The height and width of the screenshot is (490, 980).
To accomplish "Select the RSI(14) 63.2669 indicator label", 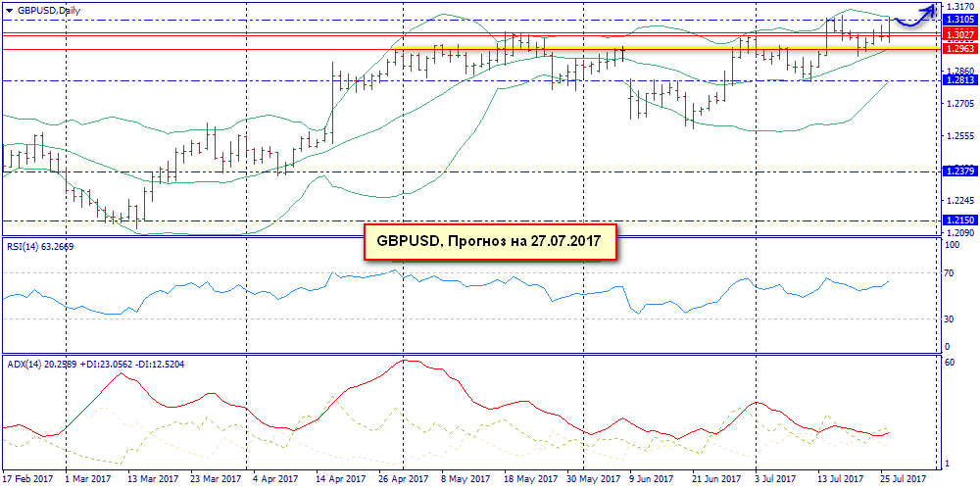I will click(x=40, y=246).
